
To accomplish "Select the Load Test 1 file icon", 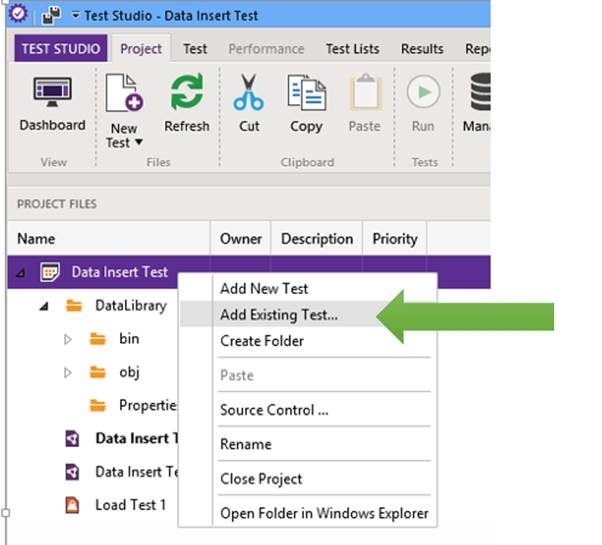I will (x=72, y=505).
